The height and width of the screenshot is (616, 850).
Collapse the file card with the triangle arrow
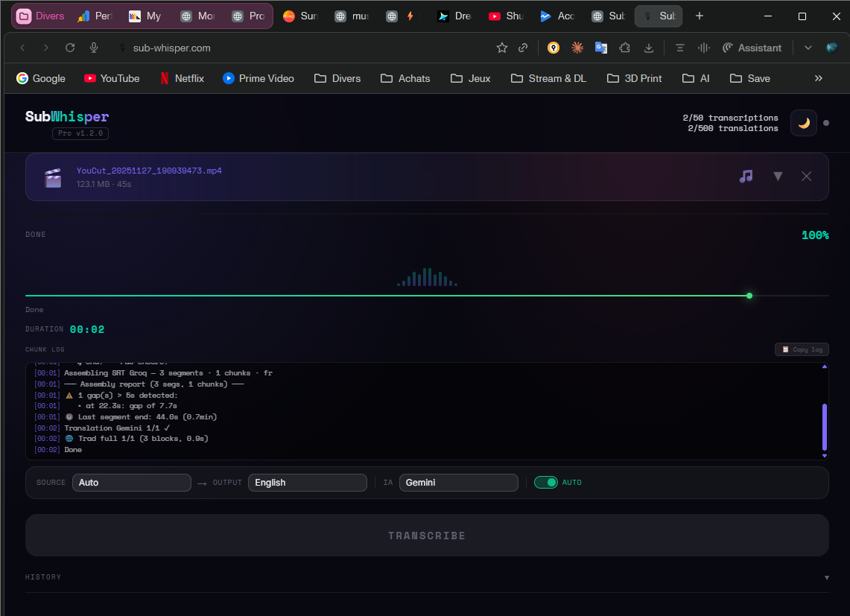pyautogui.click(x=778, y=177)
